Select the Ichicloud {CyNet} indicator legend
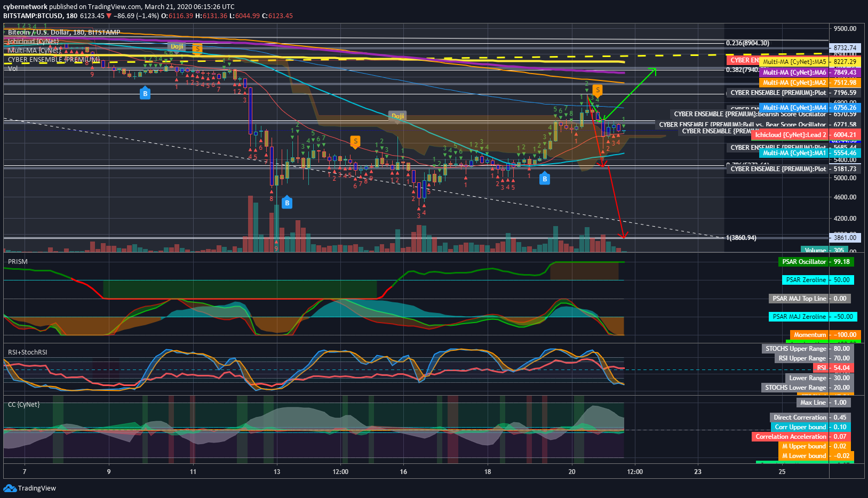 33,41
